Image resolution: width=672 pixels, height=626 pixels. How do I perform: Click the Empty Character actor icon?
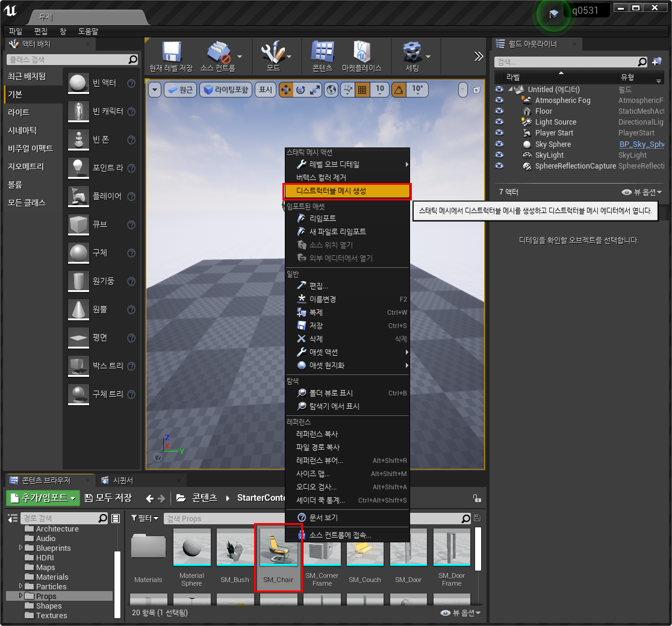click(78, 111)
